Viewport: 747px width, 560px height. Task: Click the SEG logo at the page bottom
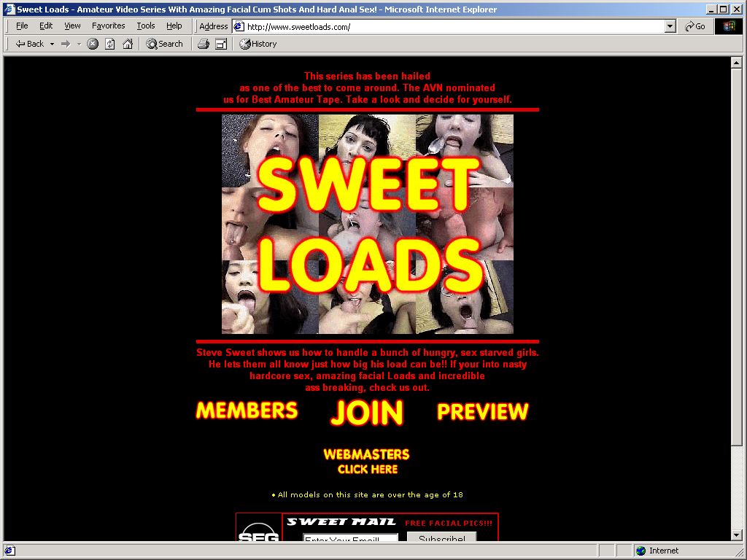[x=259, y=528]
